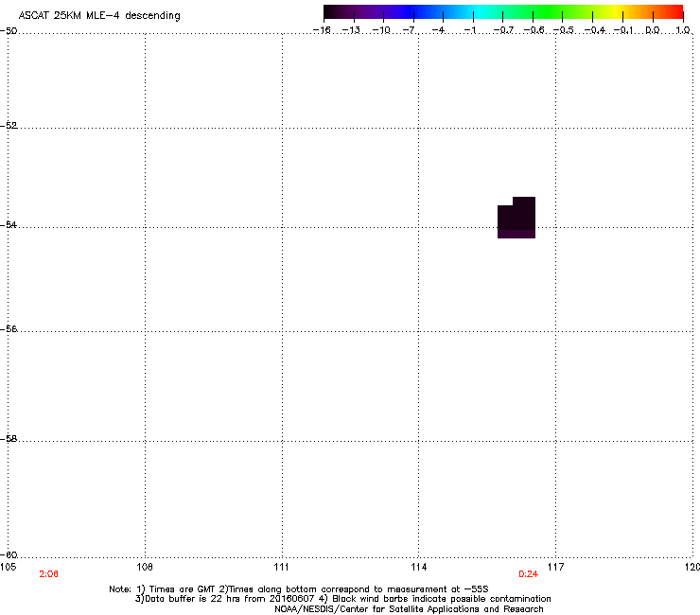The height and width of the screenshot is (615, 700).
Task: Click the "-58" latitude label
Action: [9, 439]
